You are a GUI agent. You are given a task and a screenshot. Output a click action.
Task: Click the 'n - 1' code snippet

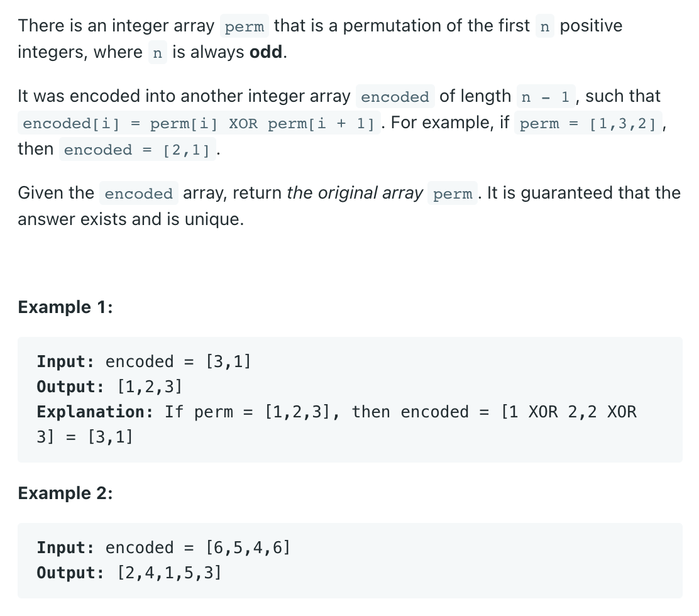coord(546,96)
